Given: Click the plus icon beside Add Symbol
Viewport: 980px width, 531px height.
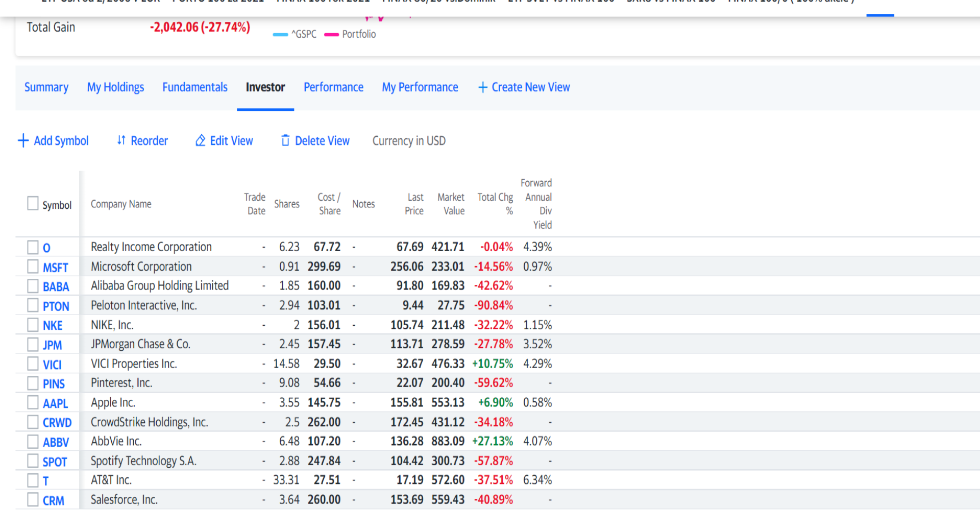Looking at the screenshot, I should pos(23,140).
